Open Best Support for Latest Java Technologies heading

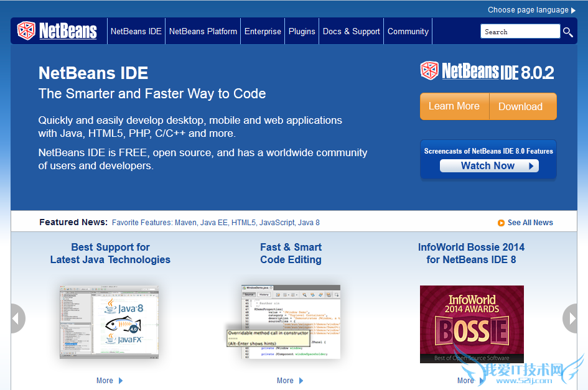click(x=110, y=254)
